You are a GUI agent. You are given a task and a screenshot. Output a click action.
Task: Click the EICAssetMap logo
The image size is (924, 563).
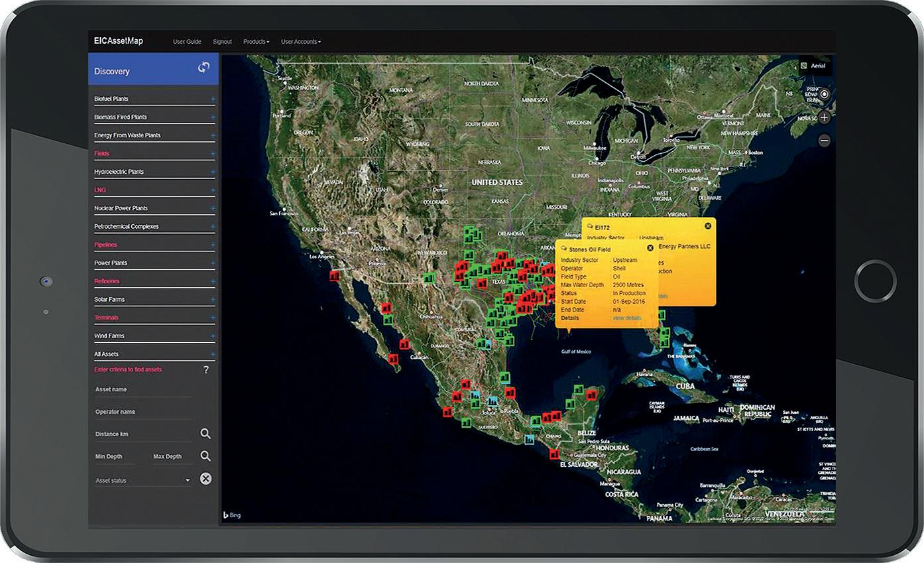point(119,41)
